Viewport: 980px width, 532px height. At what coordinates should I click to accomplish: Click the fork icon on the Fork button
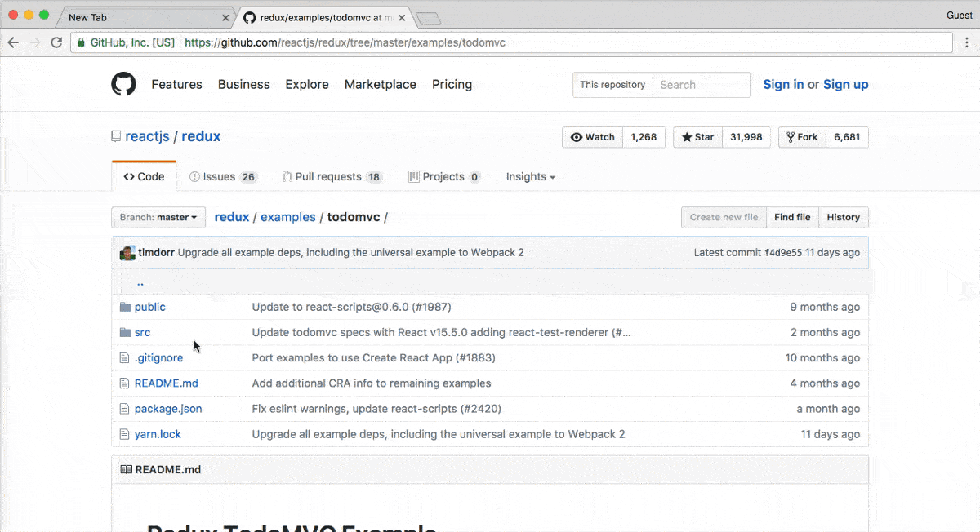(790, 137)
